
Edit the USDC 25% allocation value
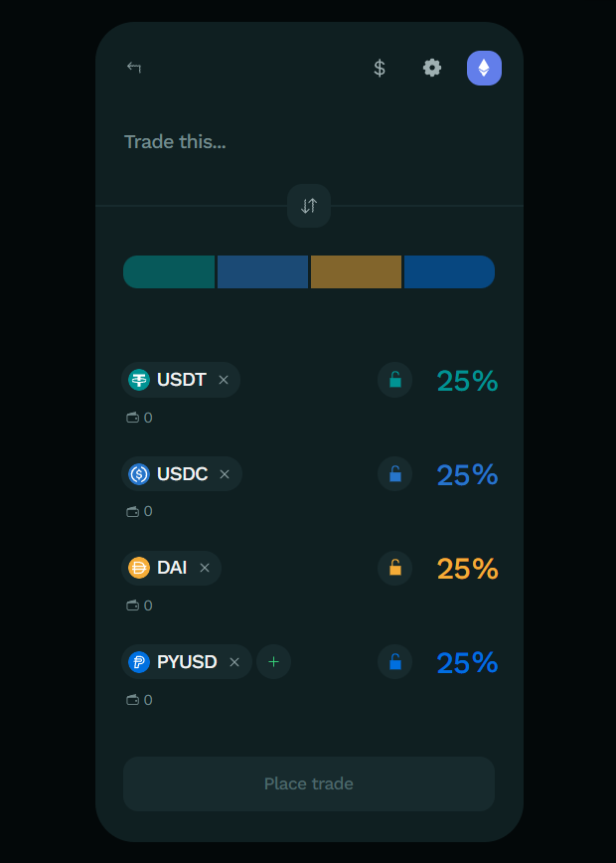click(x=468, y=474)
